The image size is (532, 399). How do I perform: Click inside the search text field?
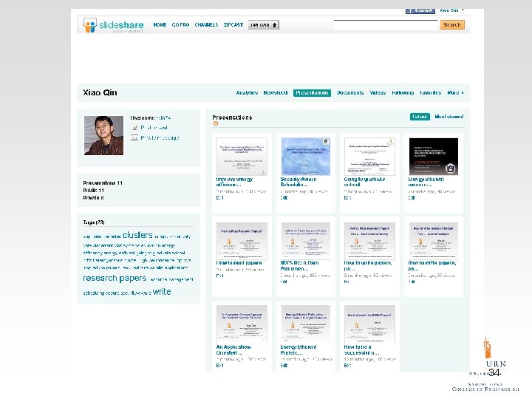[x=386, y=25]
